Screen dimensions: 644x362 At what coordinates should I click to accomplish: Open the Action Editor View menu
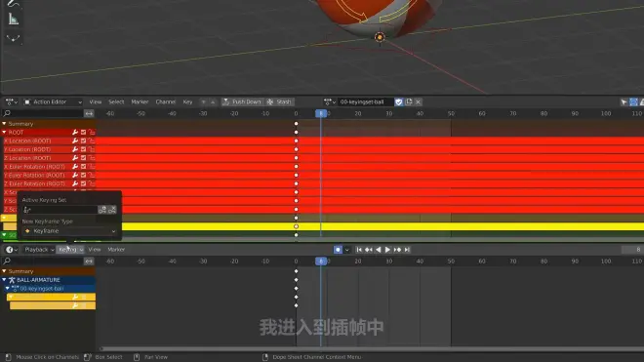96,101
